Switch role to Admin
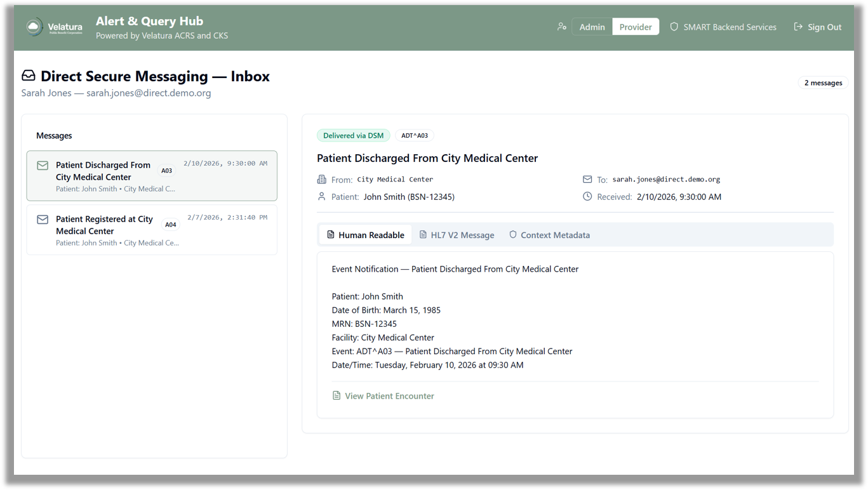The width and height of the screenshot is (868, 490). (592, 27)
